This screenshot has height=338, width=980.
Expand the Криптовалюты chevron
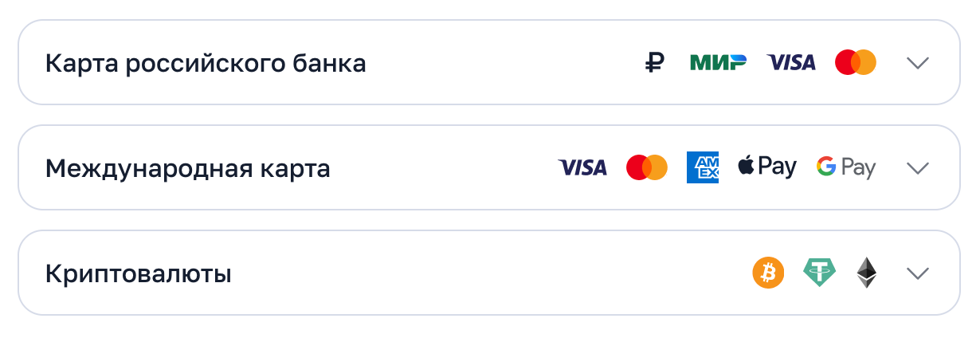[918, 273]
